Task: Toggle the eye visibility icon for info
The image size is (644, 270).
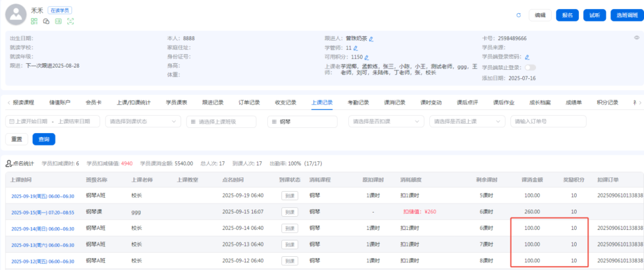Action: tap(636, 38)
